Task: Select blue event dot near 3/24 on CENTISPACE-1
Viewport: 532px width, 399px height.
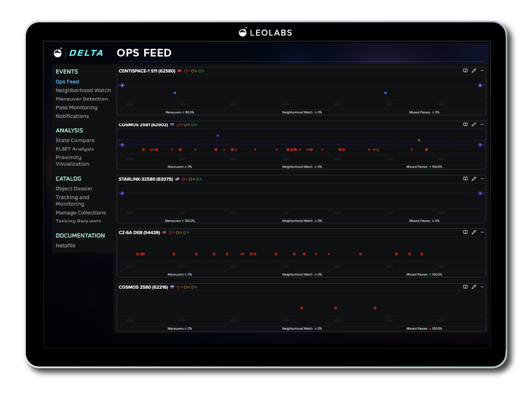Action: click(385, 92)
